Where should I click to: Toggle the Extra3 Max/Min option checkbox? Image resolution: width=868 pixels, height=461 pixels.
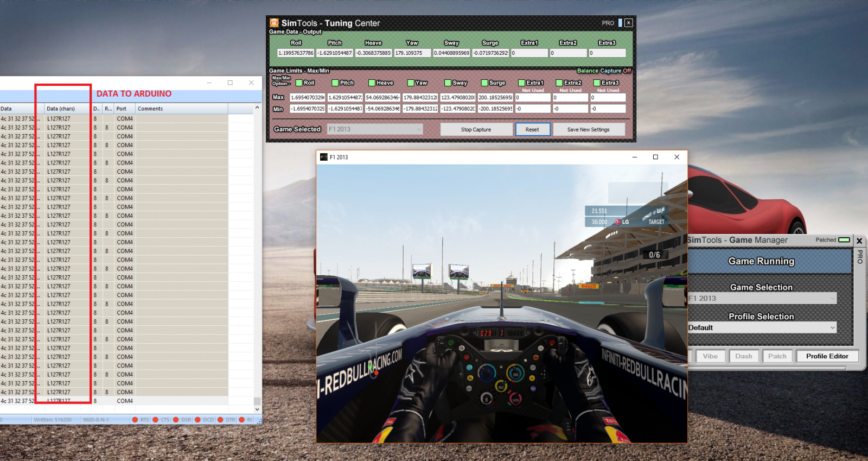[x=597, y=83]
